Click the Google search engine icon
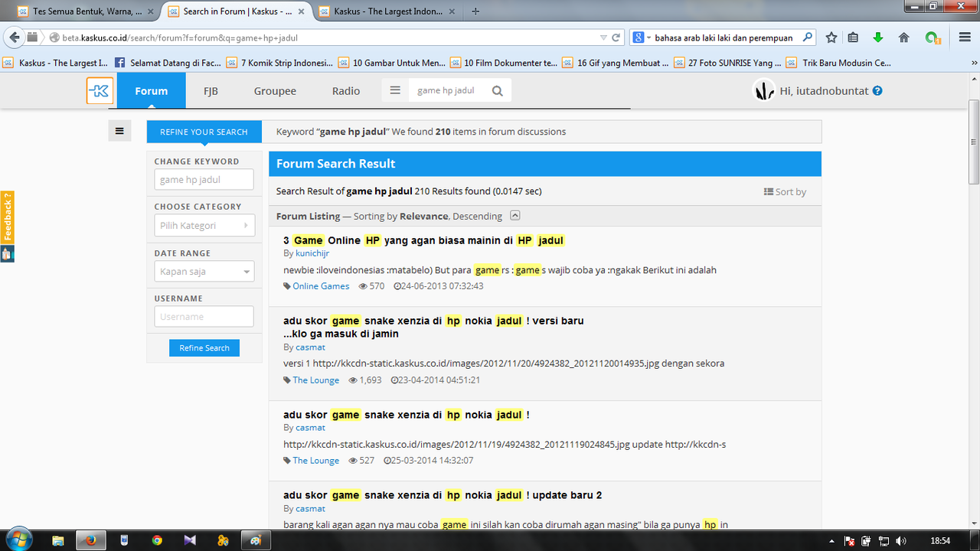This screenshot has height=551, width=980. point(638,37)
